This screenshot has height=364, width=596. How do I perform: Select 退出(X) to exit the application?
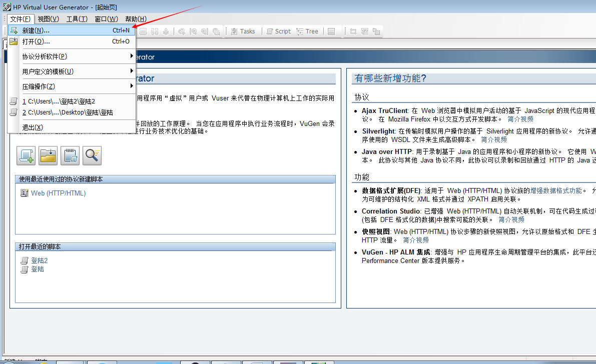[72, 127]
